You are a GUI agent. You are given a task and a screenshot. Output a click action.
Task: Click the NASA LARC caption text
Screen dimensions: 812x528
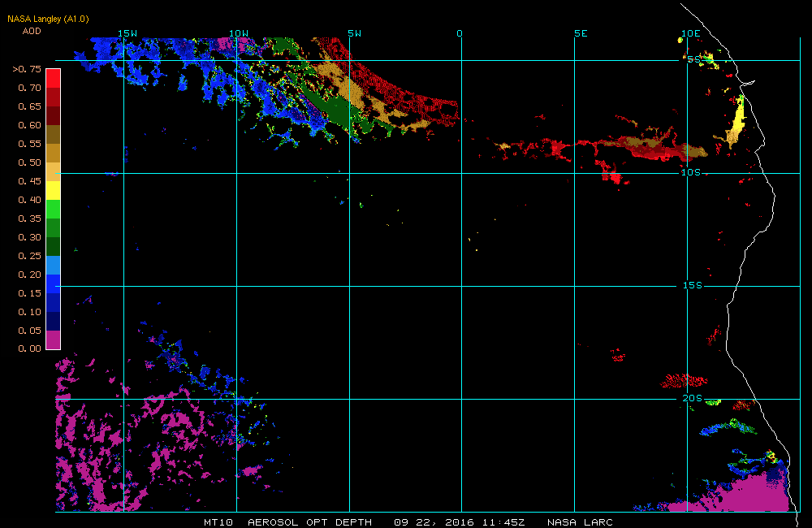point(580,522)
